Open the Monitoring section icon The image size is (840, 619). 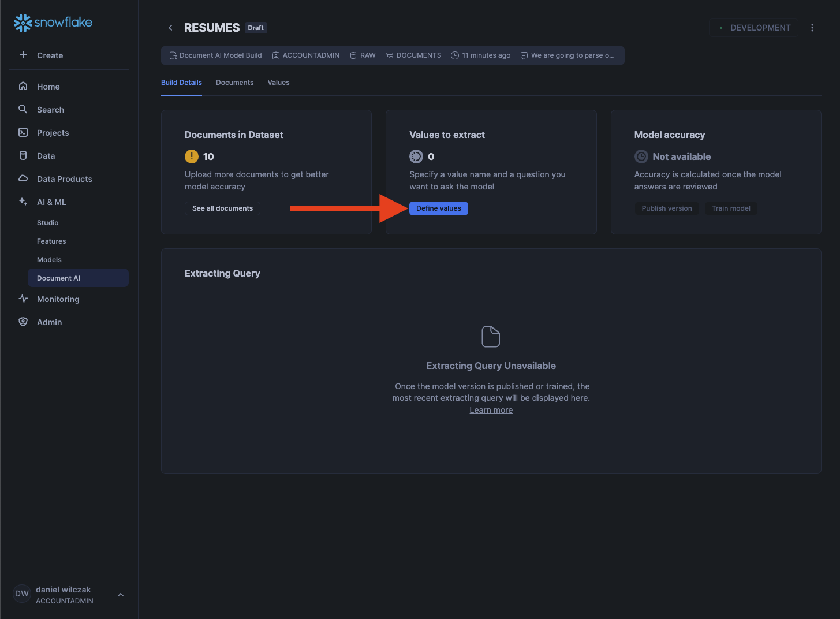click(23, 299)
